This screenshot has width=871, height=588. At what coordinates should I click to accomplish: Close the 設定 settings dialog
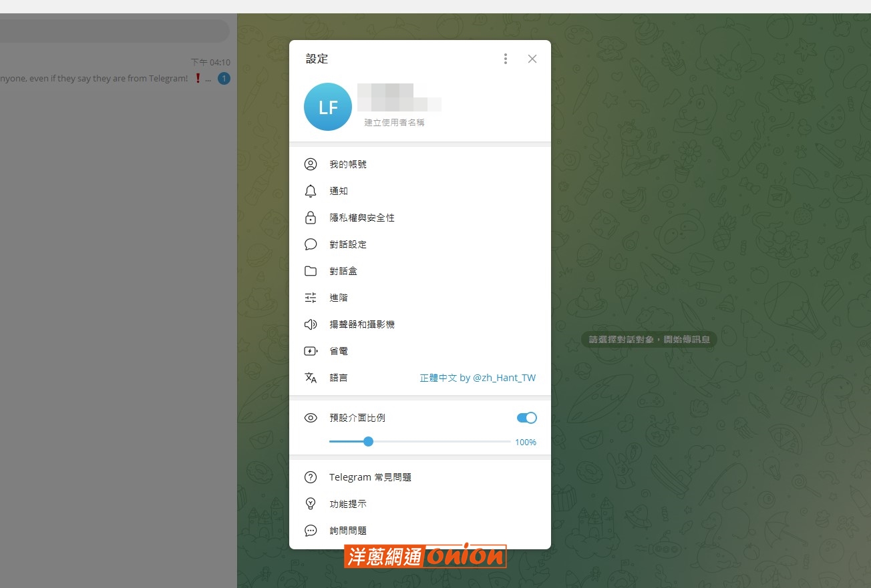tap(532, 59)
